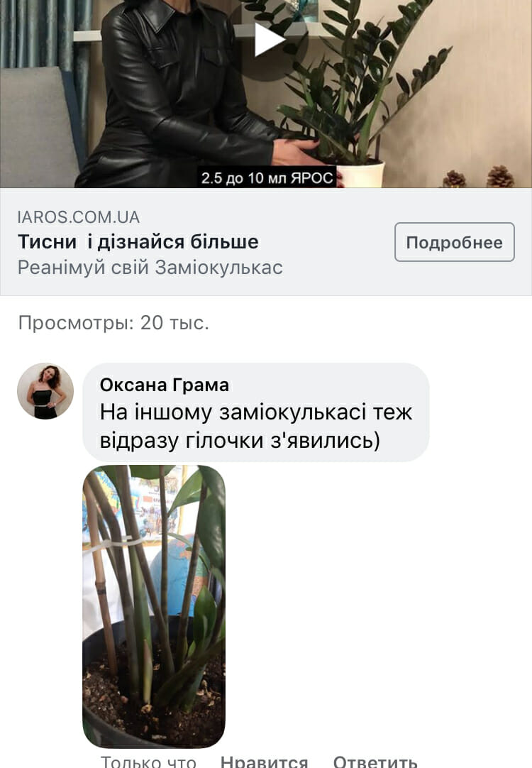This screenshot has width=532, height=768.
Task: Tap the '2.5 до 10 мл ЯРОС' video caption
Action: (x=267, y=177)
